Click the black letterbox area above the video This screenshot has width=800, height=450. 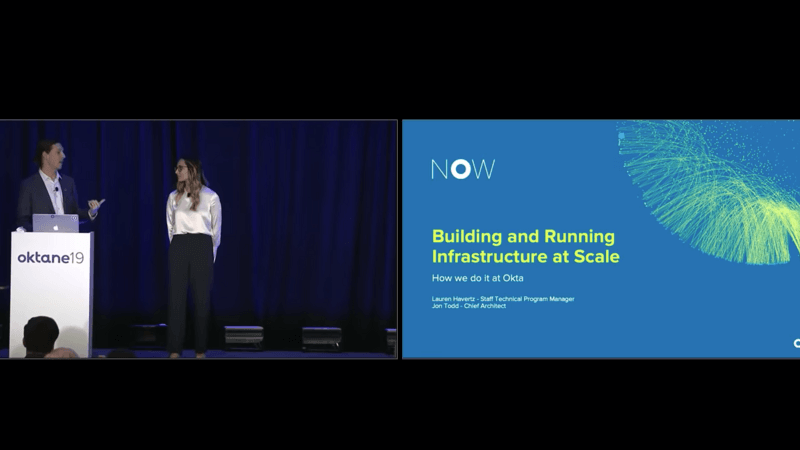pyautogui.click(x=400, y=60)
